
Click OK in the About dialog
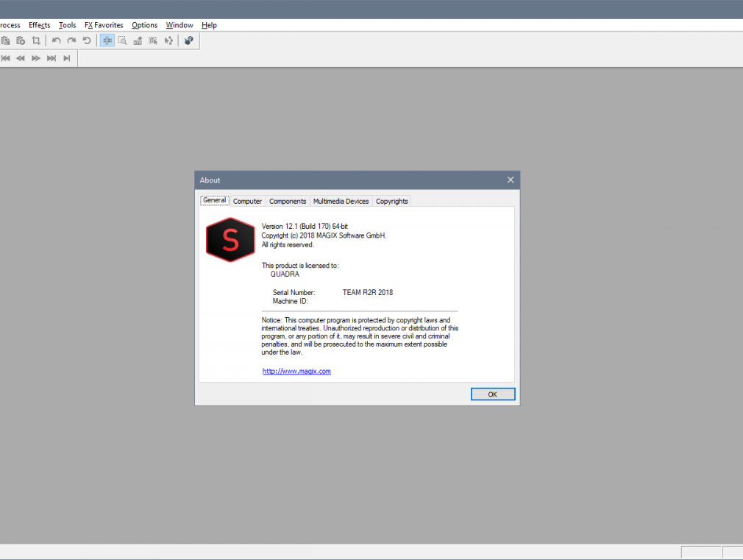pos(493,394)
